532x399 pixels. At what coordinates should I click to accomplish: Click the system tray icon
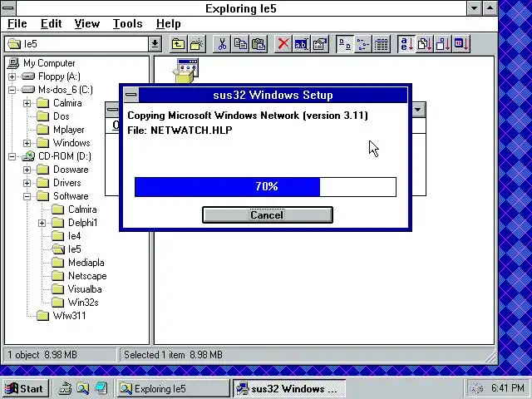coord(477,388)
